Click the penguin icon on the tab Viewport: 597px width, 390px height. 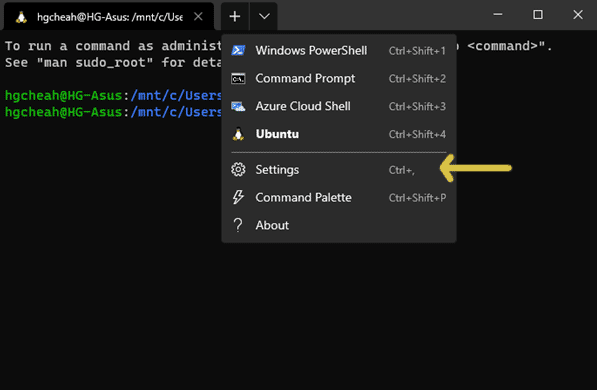(x=21, y=17)
